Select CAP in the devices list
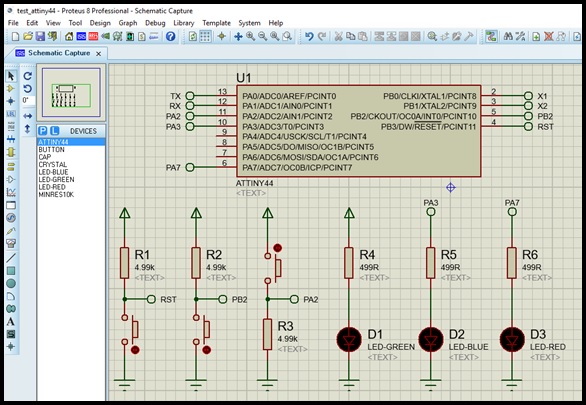Screen dimensions: 586x405 [71, 157]
